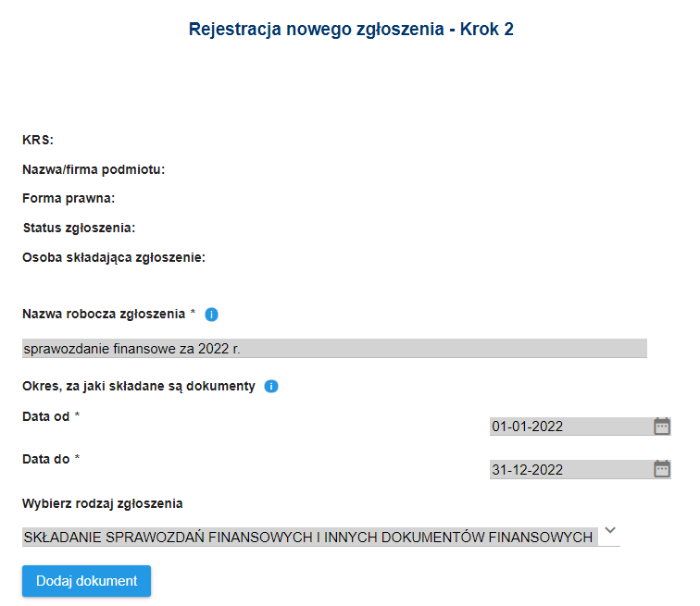Image resolution: width=700 pixels, height=606 pixels.
Task: Click the KRS label
Action: click(38, 141)
